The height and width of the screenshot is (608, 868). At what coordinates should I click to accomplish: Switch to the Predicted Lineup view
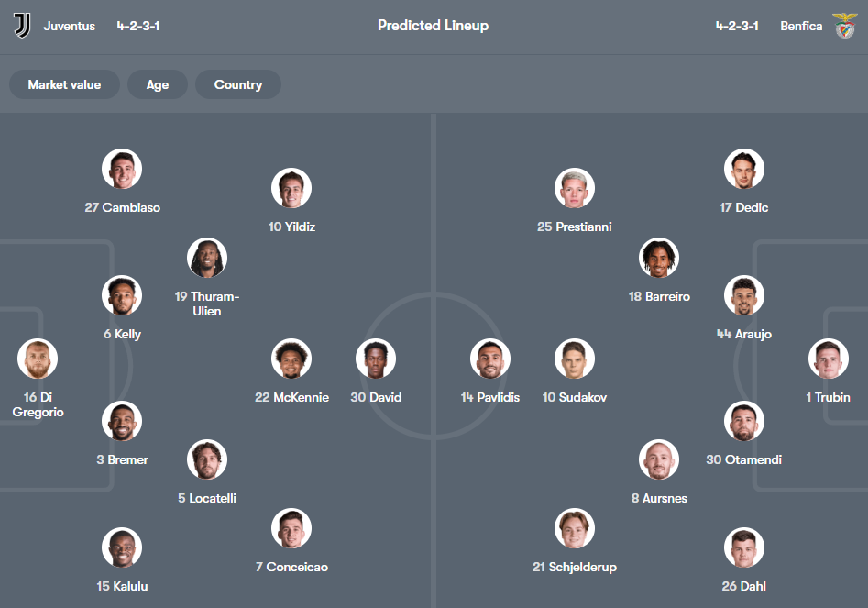[x=433, y=26]
